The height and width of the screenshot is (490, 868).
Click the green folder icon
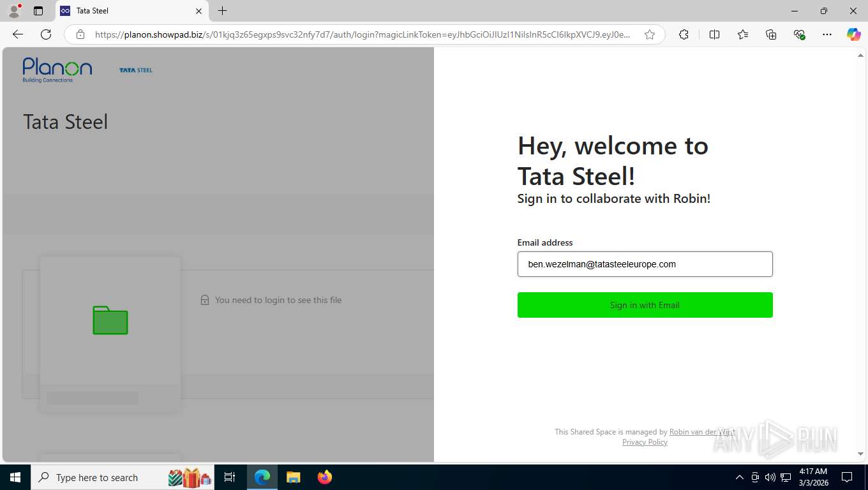tap(110, 320)
